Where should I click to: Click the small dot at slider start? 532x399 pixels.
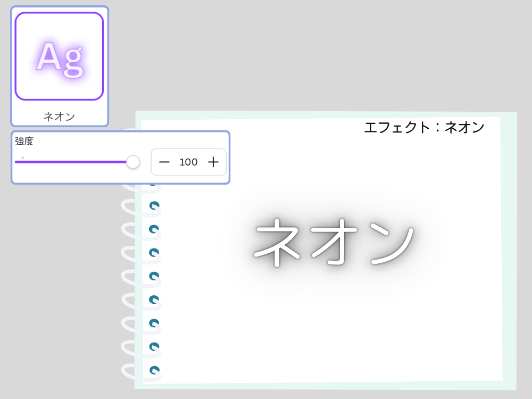coord(22,157)
